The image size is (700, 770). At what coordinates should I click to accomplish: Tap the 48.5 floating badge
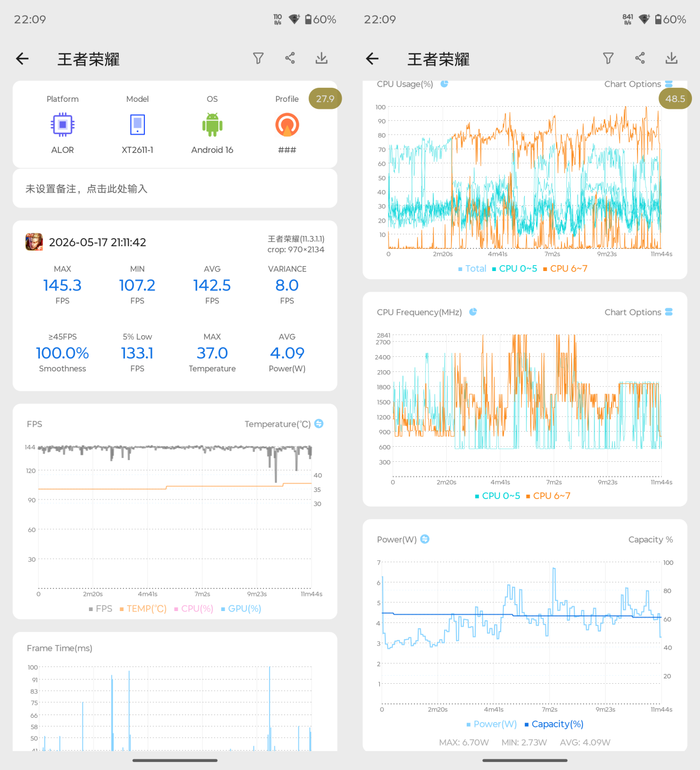675,99
